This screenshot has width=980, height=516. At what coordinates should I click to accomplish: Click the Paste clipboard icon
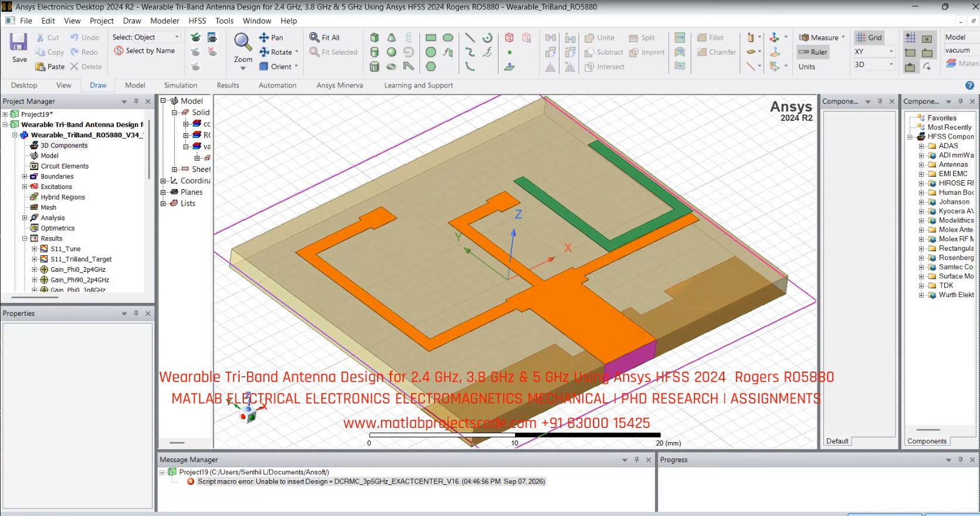(40, 66)
